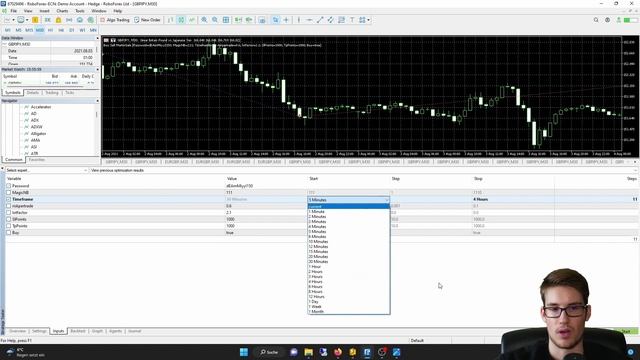
Task: Switch chart to bar chart style
Action: (x=171, y=20)
